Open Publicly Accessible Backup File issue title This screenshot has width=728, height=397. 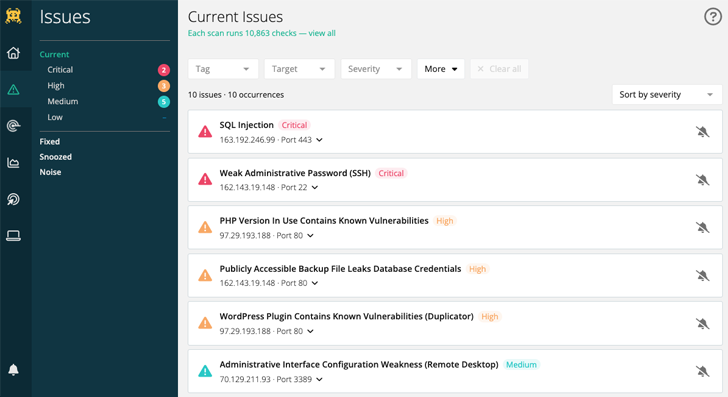click(340, 269)
